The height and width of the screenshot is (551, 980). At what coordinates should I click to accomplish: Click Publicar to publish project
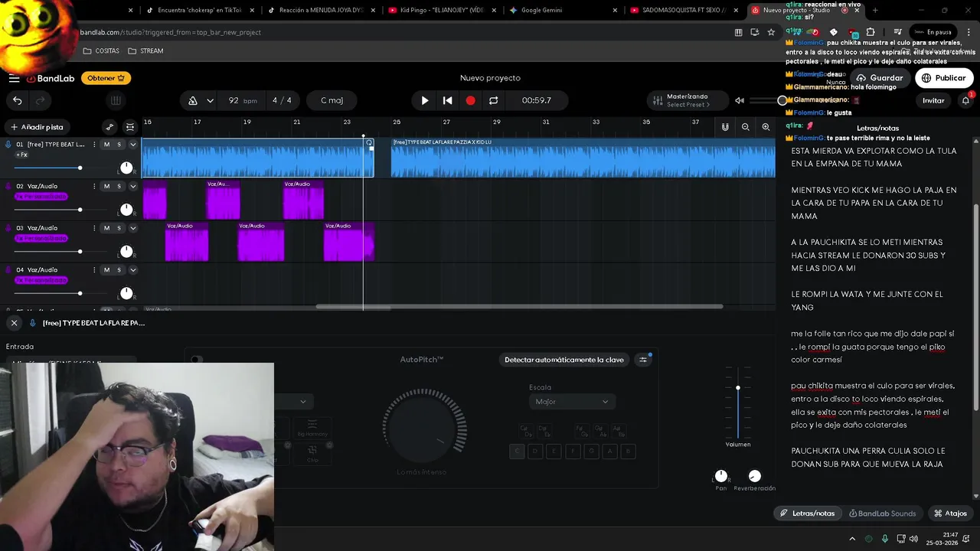(943, 78)
